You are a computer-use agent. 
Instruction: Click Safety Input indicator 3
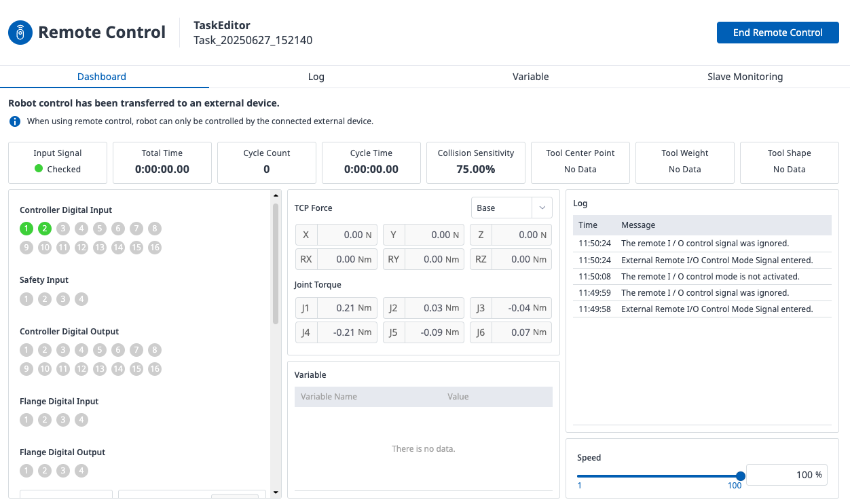coord(63,298)
